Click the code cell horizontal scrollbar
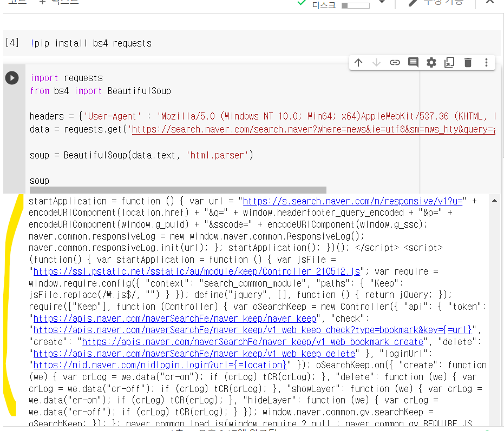504x431 pixels. coord(178,190)
